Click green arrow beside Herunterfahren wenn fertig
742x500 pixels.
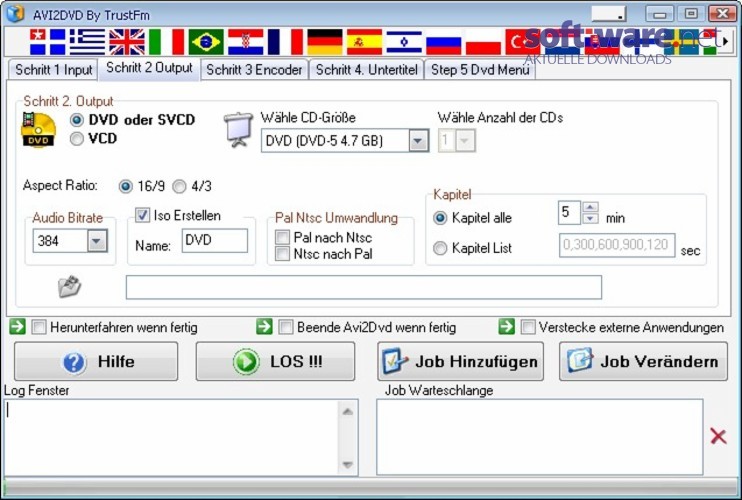click(x=18, y=326)
